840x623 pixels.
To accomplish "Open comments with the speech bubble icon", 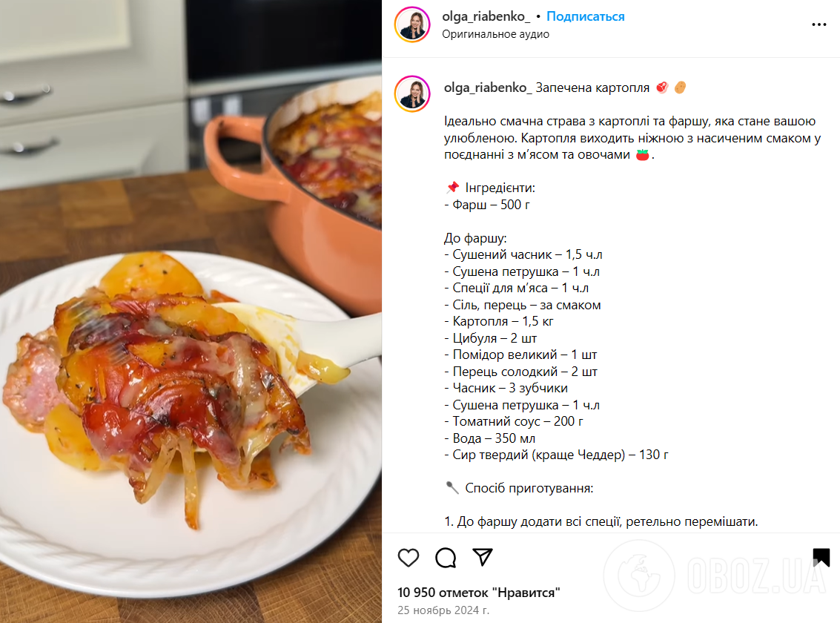I will pyautogui.click(x=445, y=558).
